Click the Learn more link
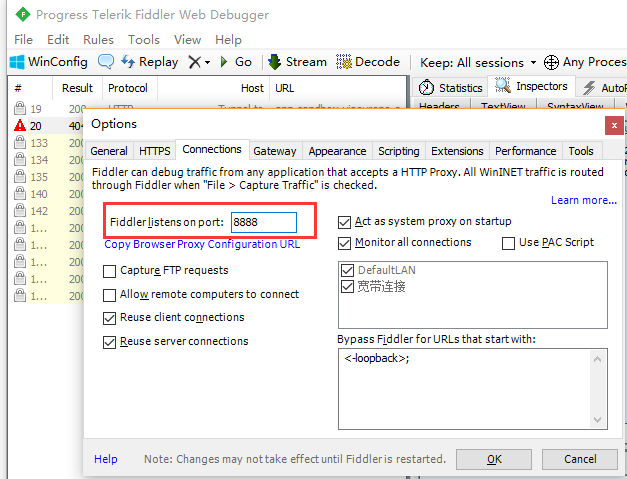Viewport: 627px width, 479px height. click(x=584, y=200)
